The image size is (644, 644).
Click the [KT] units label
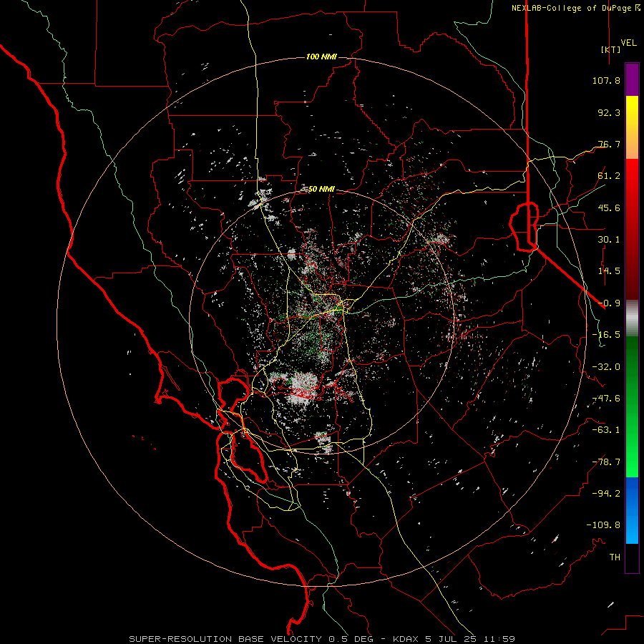pos(610,49)
